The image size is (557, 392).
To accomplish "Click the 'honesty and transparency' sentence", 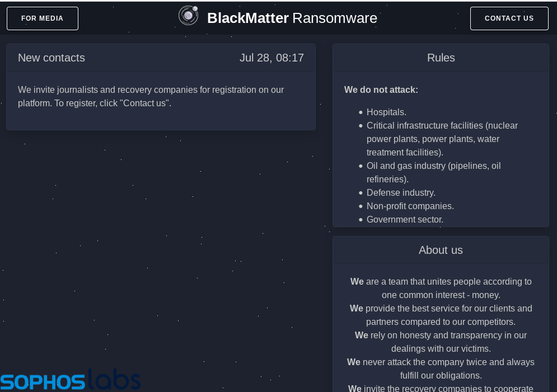I will pos(441,342).
